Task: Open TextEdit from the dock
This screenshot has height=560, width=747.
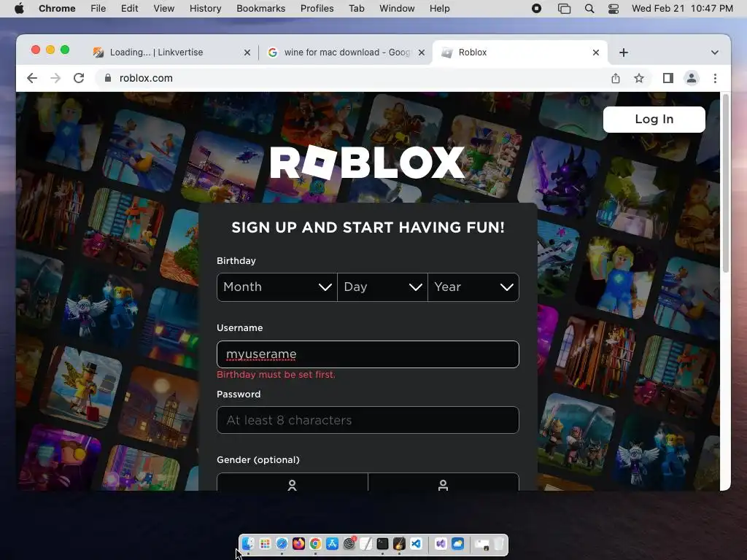Action: tap(366, 544)
